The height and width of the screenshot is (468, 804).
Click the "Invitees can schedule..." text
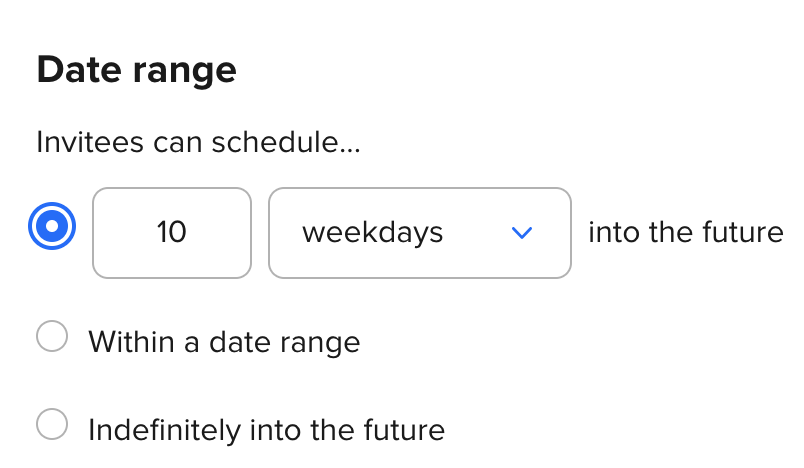198,143
